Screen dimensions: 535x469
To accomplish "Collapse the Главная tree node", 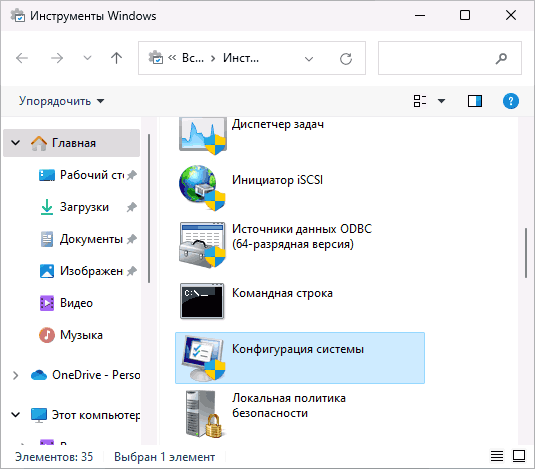I will (x=15, y=143).
